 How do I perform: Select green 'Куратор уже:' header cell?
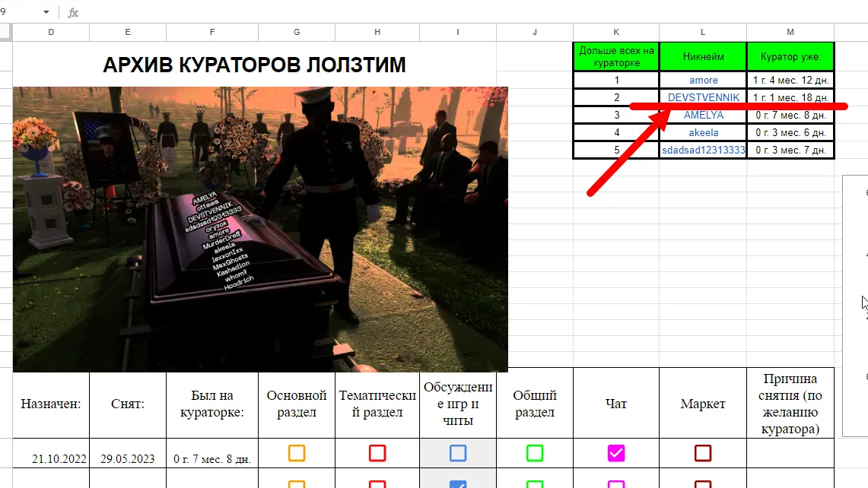(790, 56)
